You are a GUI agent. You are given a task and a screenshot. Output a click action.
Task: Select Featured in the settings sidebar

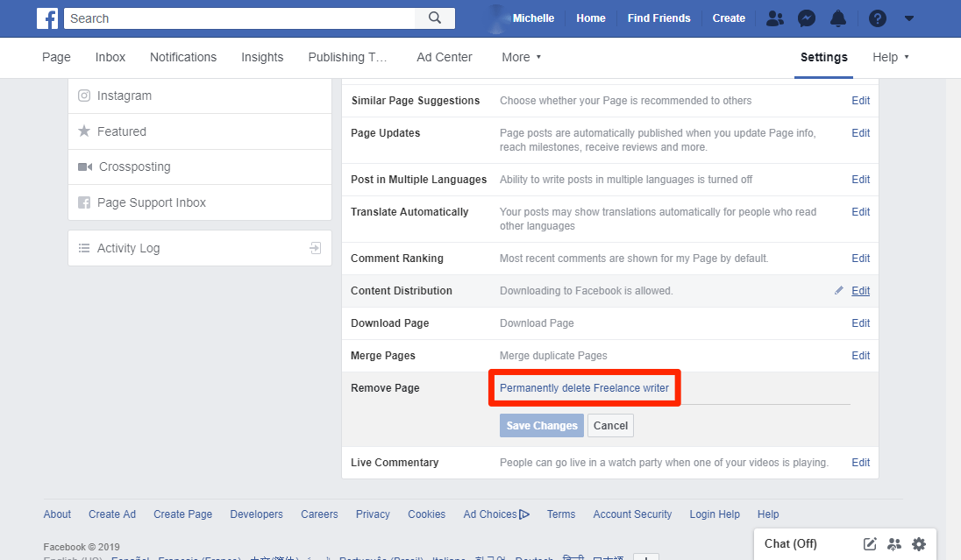tap(200, 131)
